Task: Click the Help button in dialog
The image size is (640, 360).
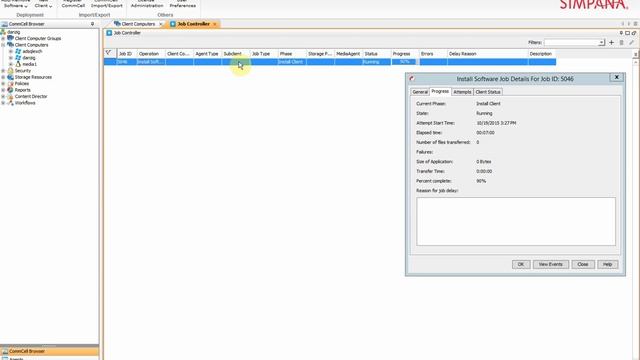Action: [x=607, y=264]
